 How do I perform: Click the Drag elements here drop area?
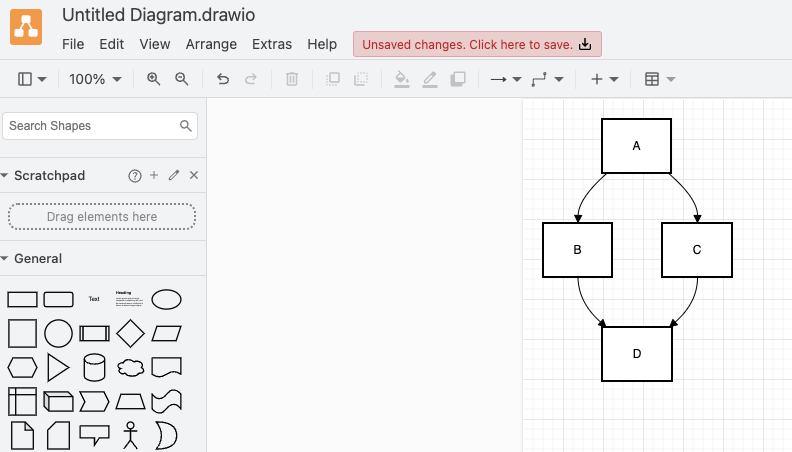(102, 217)
